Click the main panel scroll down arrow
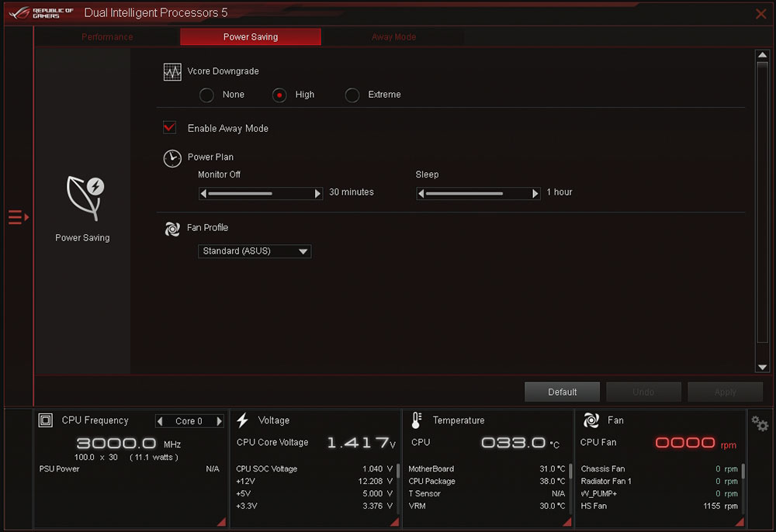 [x=762, y=367]
